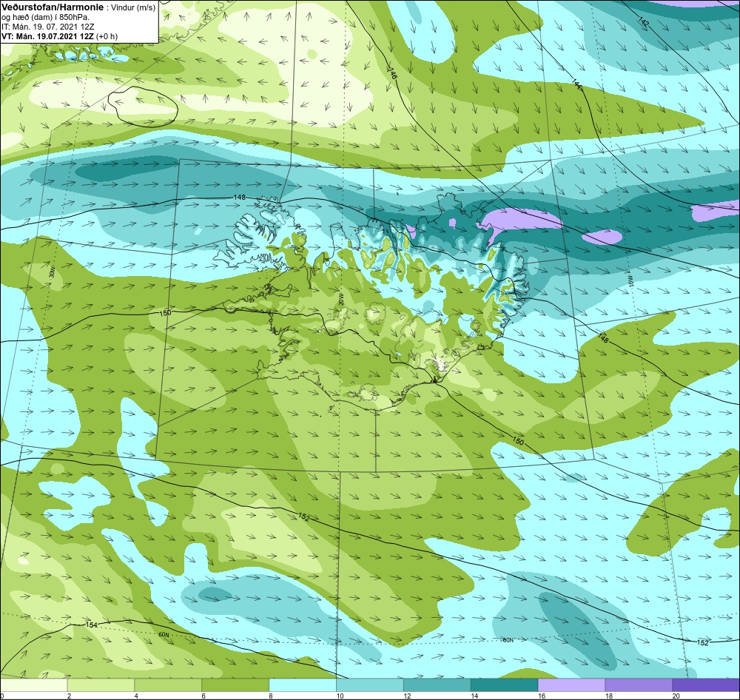Click the legend tick label "6"
The width and height of the screenshot is (740, 700).
203,696
